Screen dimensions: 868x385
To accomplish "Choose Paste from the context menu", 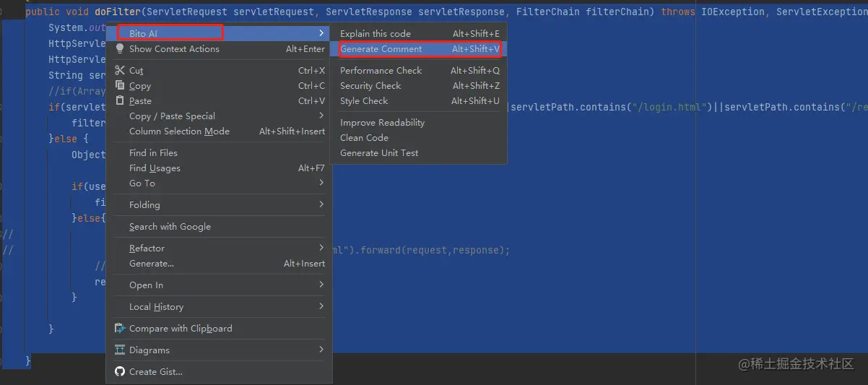I will [219, 100].
